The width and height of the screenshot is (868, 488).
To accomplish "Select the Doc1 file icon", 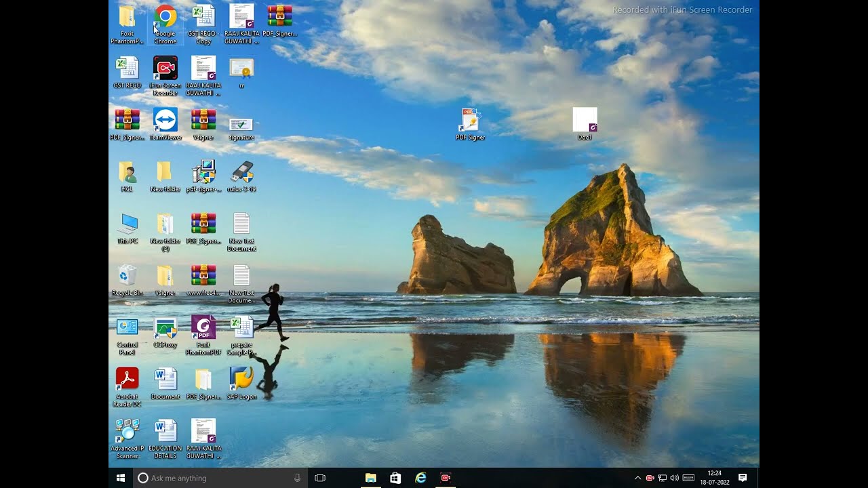I will 585,124.
